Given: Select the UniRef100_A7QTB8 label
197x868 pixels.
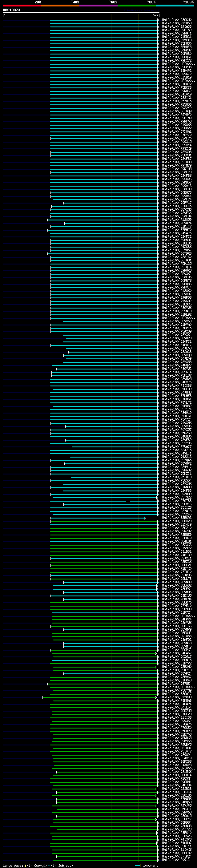Looking at the screenshot, I should (x=176, y=501).
